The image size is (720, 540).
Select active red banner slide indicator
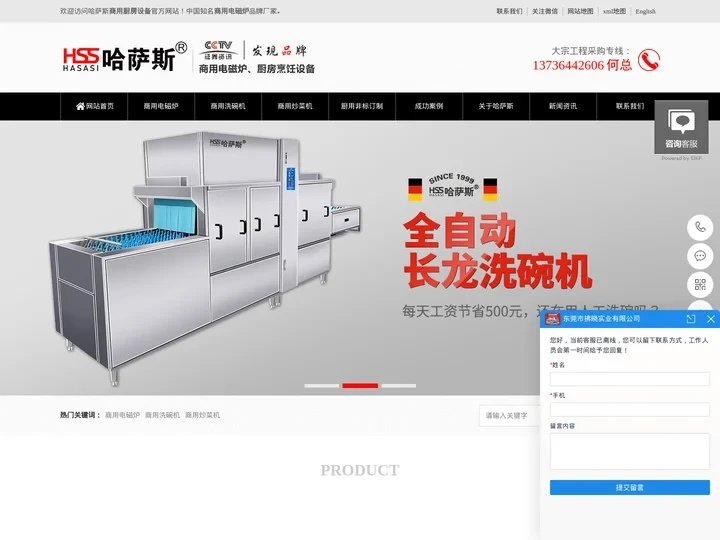coord(360,386)
